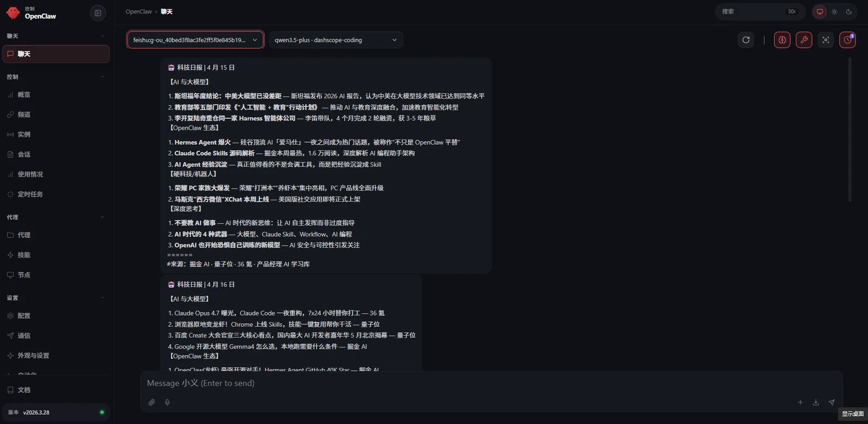Screen dimensions: 868x424
Task: Switch to the dark moon theme
Action: point(849,12)
